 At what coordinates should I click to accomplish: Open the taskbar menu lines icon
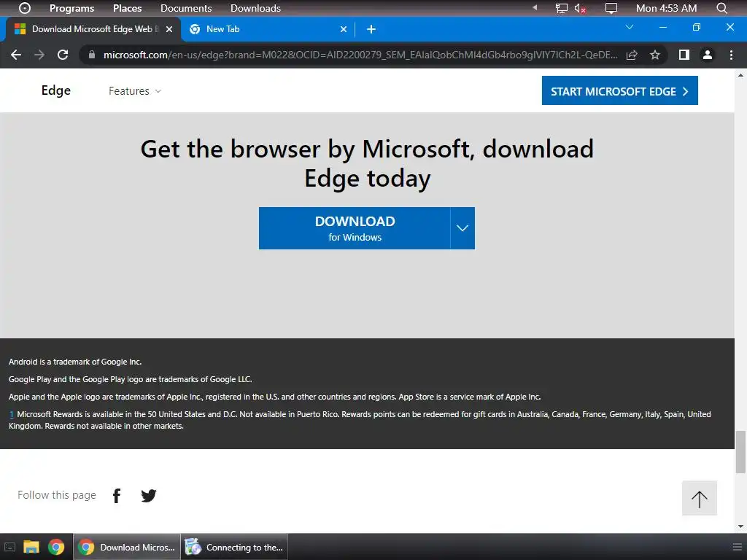tap(737, 547)
